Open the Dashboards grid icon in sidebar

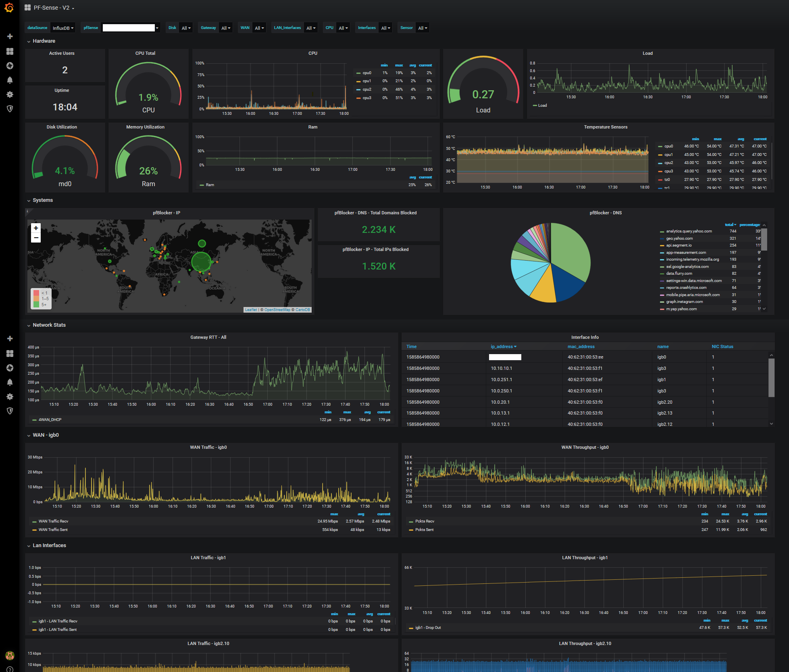point(10,51)
